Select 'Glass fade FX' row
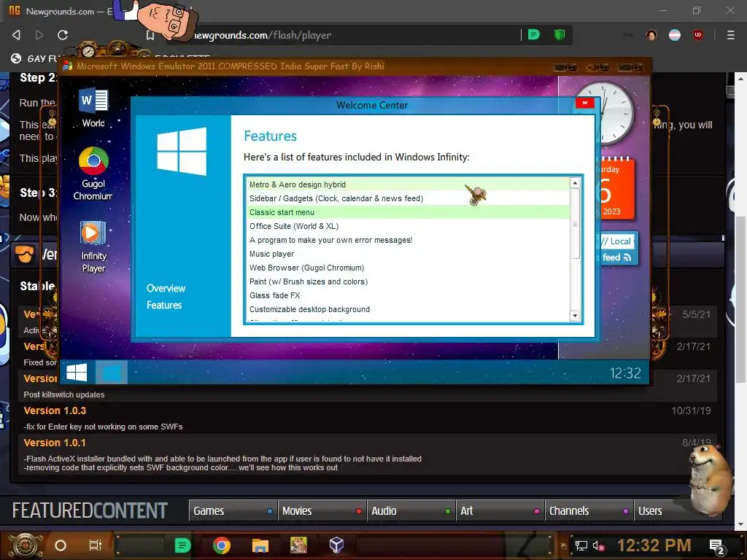The height and width of the screenshot is (560, 747). tap(408, 295)
